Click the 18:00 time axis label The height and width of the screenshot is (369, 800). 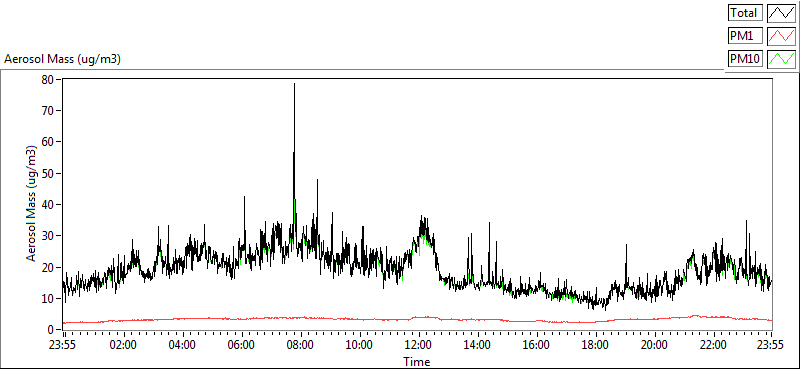[x=595, y=345]
